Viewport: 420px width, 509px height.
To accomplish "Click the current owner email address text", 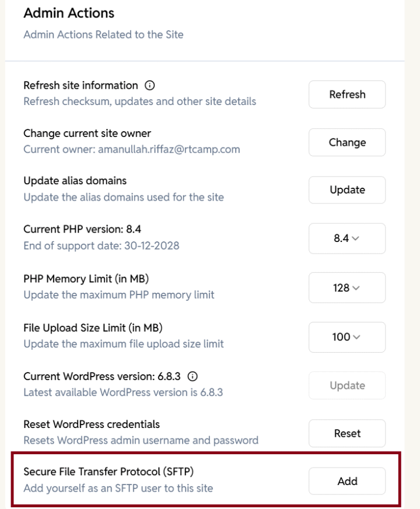I will point(169,149).
